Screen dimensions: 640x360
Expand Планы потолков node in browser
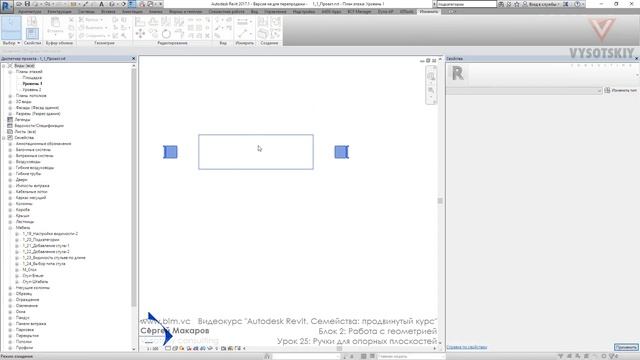coord(10,96)
